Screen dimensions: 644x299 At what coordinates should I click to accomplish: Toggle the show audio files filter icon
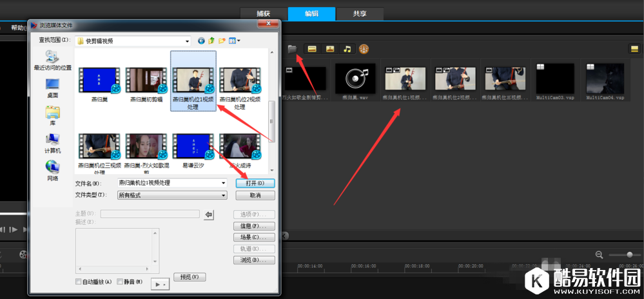(x=347, y=48)
